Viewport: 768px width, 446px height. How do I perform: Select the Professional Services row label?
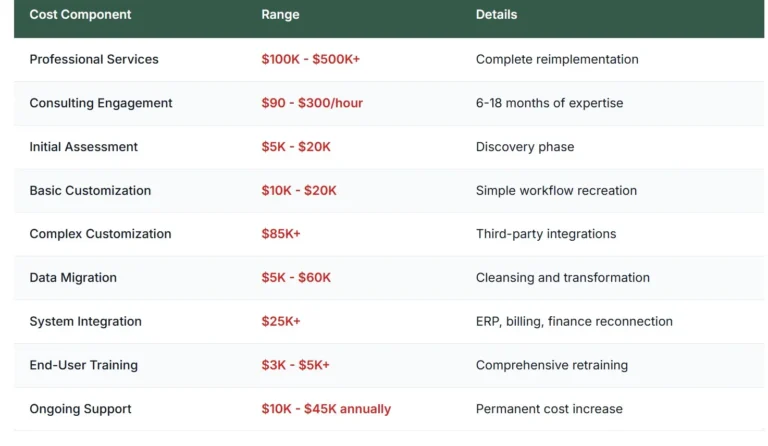(94, 59)
